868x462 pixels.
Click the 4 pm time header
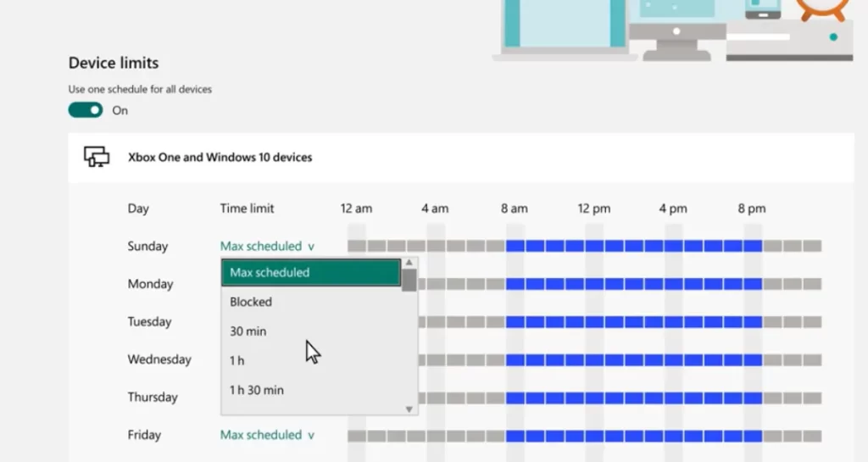point(672,209)
